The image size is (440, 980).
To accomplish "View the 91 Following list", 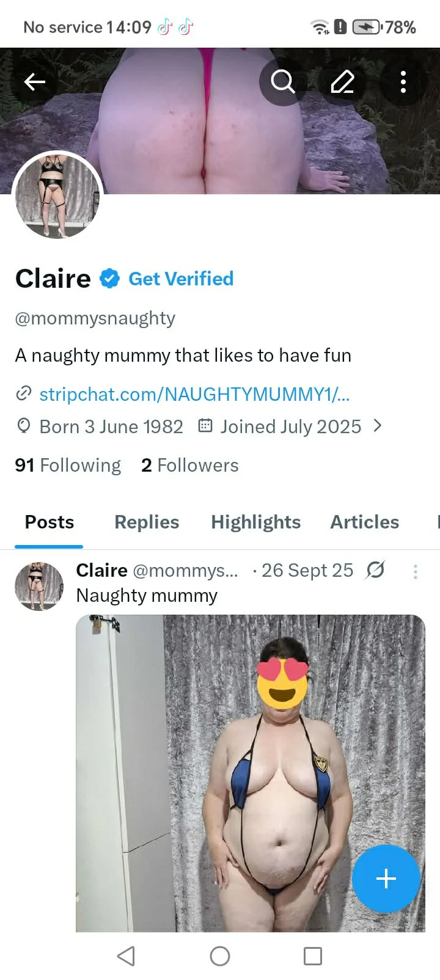I will (x=68, y=465).
